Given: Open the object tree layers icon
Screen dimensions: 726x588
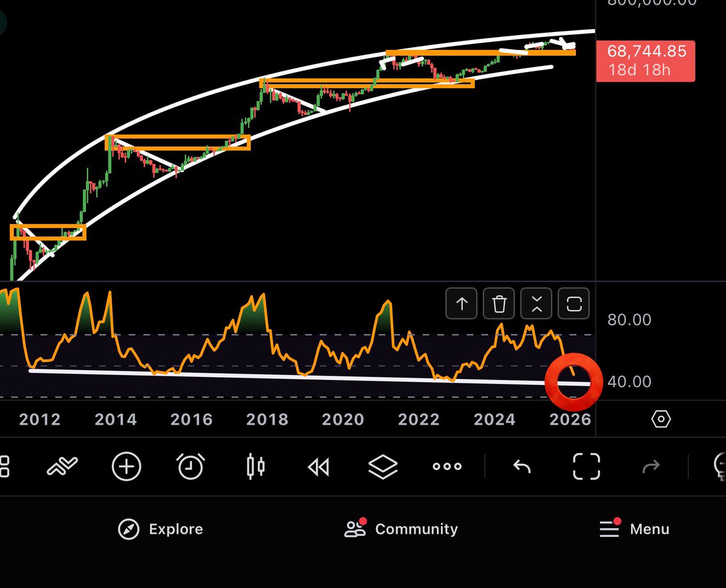Looking at the screenshot, I should pyautogui.click(x=383, y=466).
